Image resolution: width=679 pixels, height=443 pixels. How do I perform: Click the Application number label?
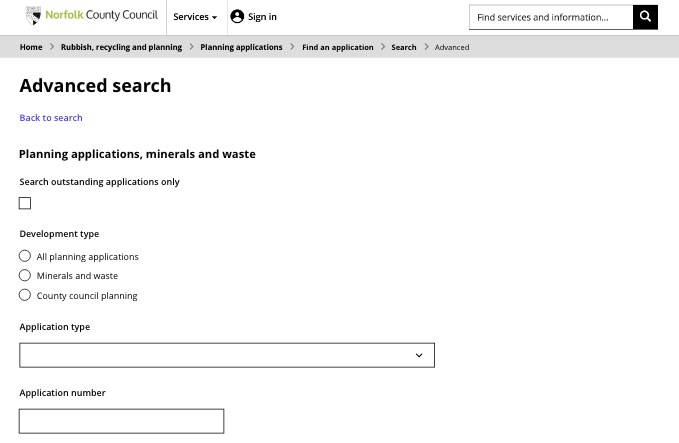(62, 393)
